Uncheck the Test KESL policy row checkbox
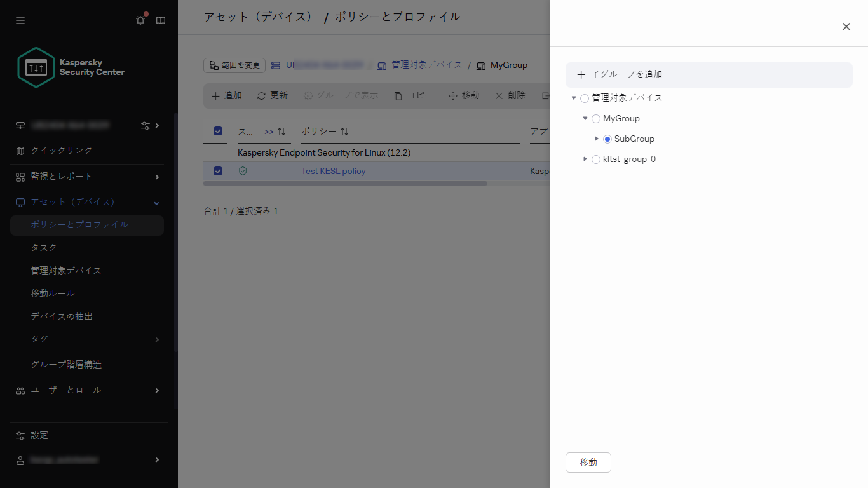The height and width of the screenshot is (488, 868). pos(218,171)
